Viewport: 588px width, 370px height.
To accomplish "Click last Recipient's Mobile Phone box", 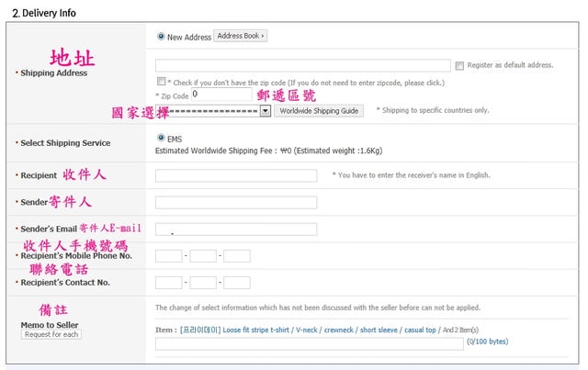I will (237, 256).
